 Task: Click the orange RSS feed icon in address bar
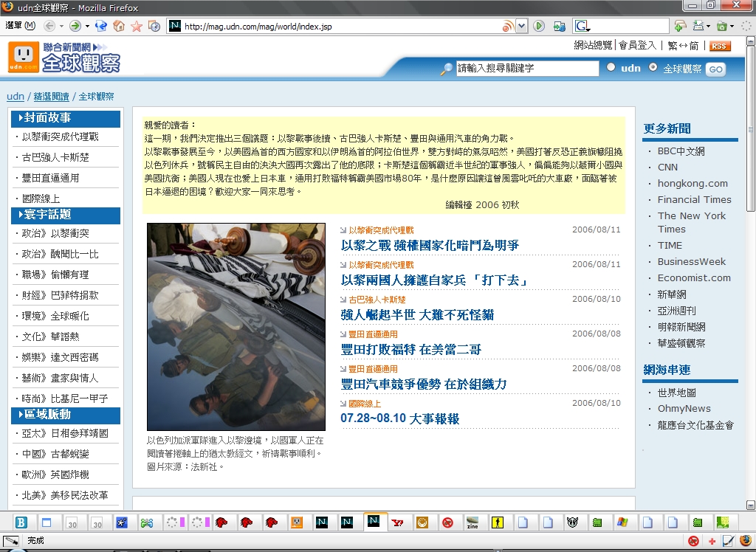pos(507,26)
